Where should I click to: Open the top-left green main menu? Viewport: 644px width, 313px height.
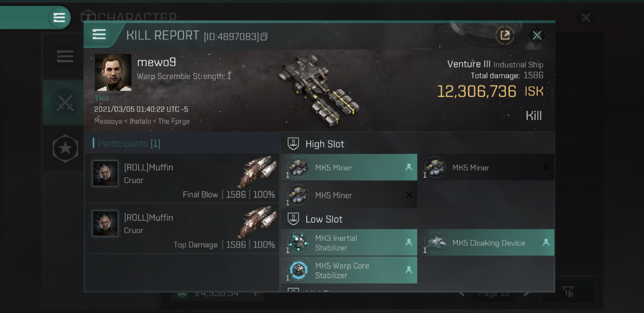59,17
